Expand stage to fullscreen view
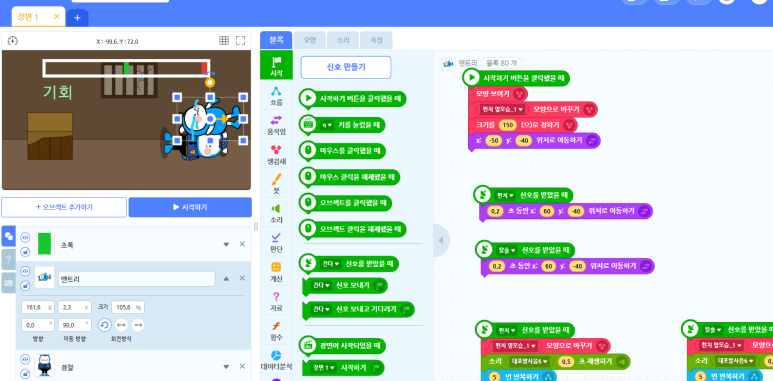Viewport: 773px width, 381px height. [240, 40]
